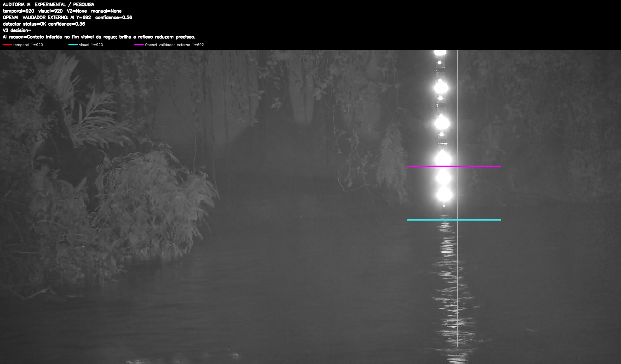Click the 'temporal=920' value text

point(18,11)
